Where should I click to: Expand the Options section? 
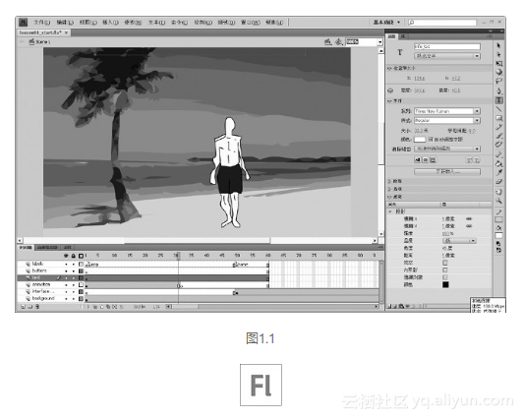(x=389, y=189)
